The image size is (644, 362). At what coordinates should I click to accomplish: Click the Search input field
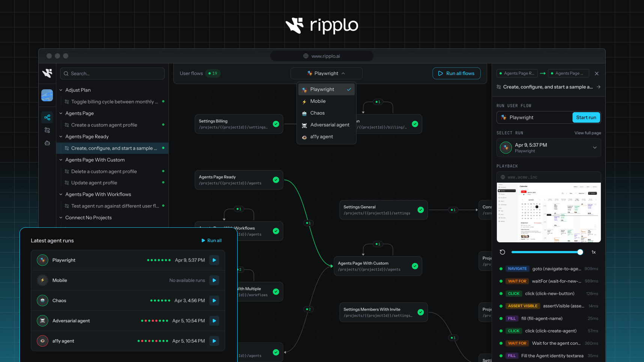[112, 74]
